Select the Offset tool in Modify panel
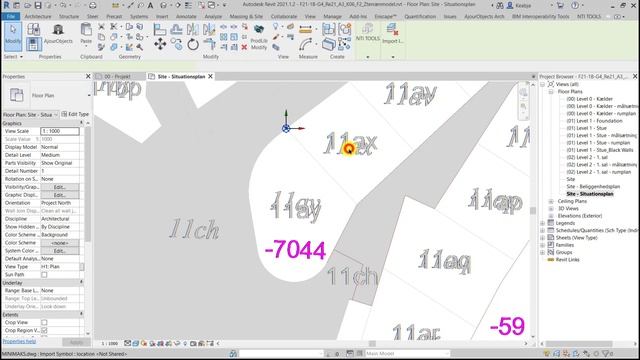 point(176,29)
